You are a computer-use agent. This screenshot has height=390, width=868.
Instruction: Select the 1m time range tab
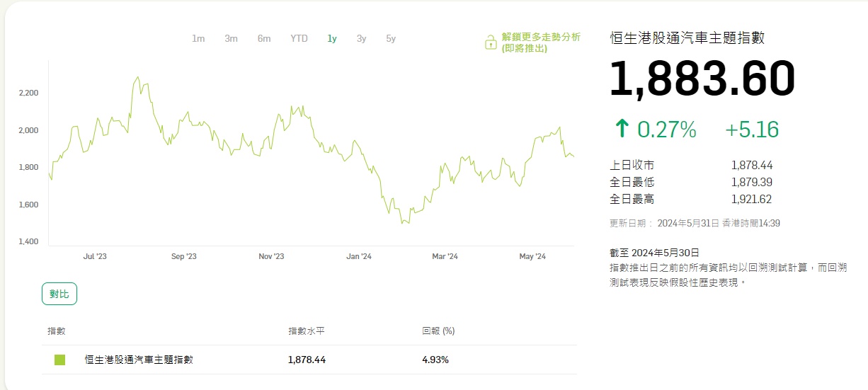point(198,39)
